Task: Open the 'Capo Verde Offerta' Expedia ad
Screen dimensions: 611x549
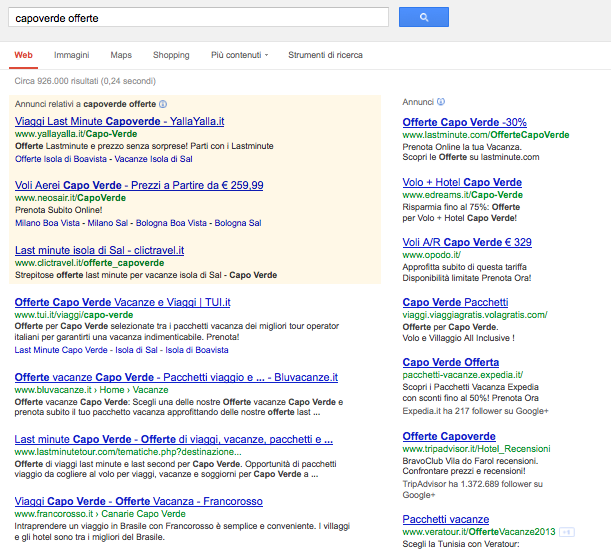Action: click(451, 362)
